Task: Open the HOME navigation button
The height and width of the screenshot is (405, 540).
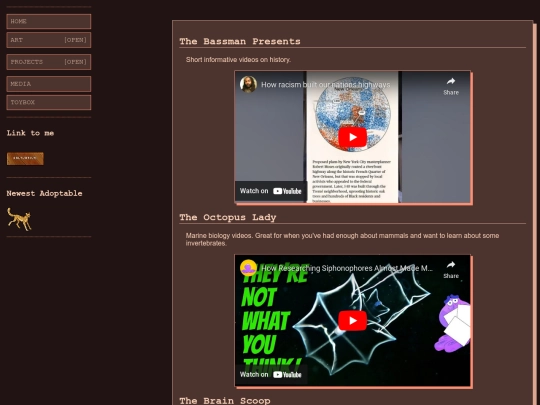Action: point(49,21)
